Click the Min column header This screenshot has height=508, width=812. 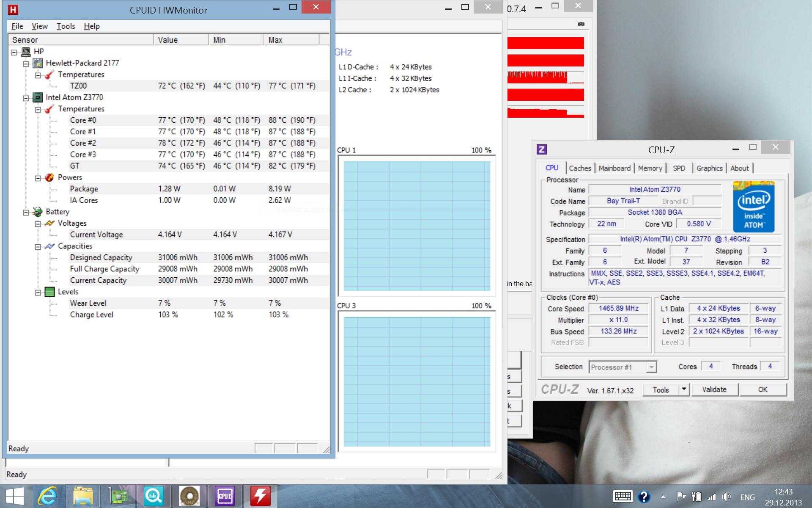(236, 40)
